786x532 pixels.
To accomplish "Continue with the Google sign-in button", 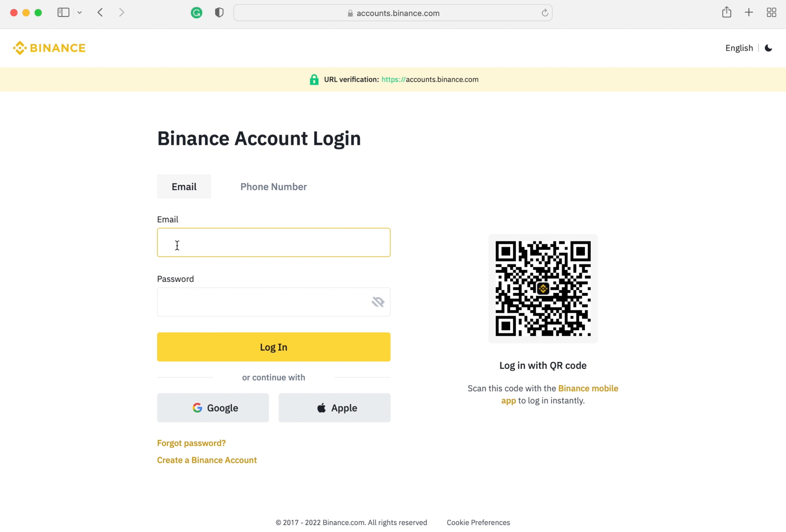I will tap(213, 408).
